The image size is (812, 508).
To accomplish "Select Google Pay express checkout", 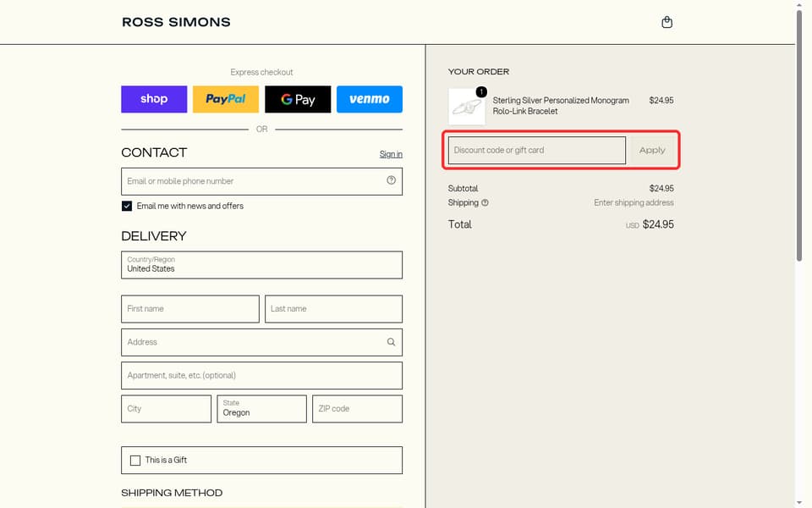I will tap(298, 99).
